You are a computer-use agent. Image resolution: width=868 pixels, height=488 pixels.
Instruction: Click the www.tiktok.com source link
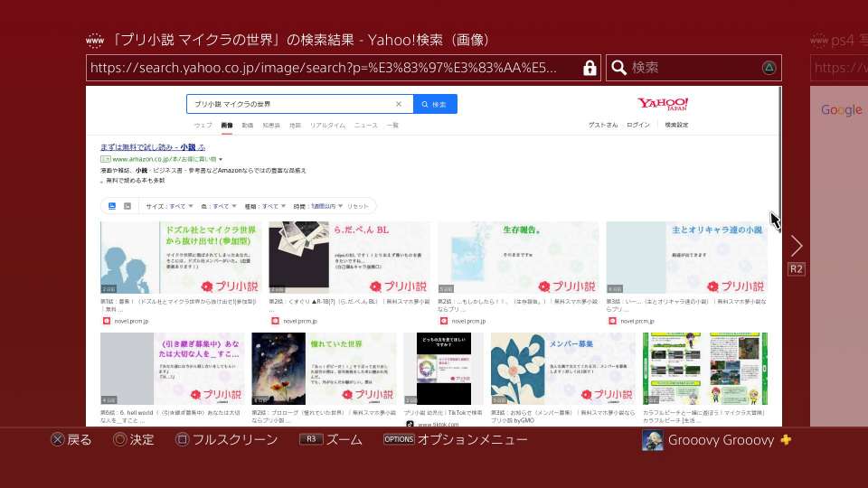[x=438, y=425]
